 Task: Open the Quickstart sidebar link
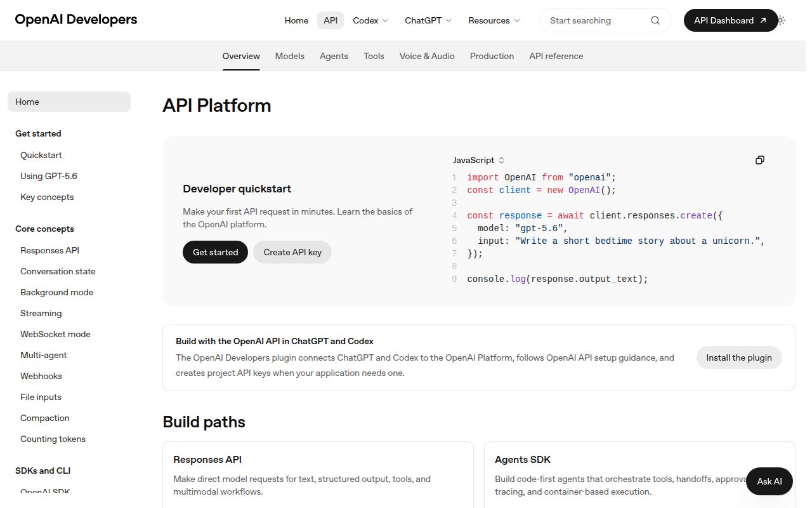pos(41,155)
